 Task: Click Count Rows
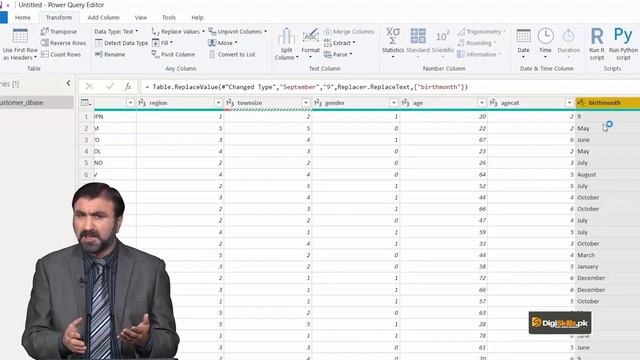61,54
